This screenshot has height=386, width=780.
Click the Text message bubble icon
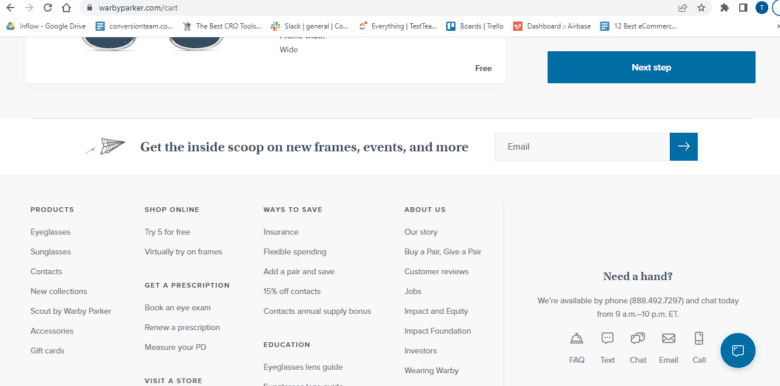pos(607,339)
